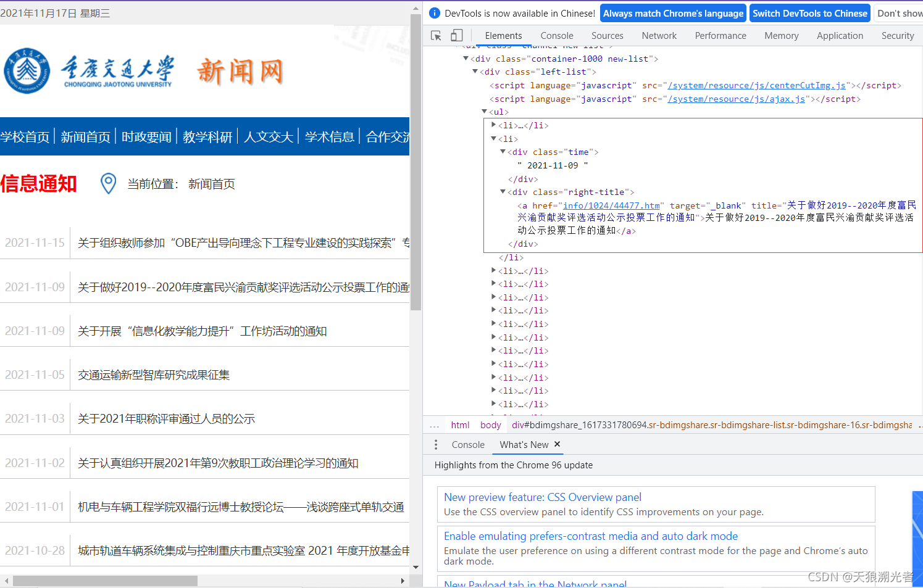Open the ajax.js script link
This screenshot has height=588, width=923.
point(736,99)
